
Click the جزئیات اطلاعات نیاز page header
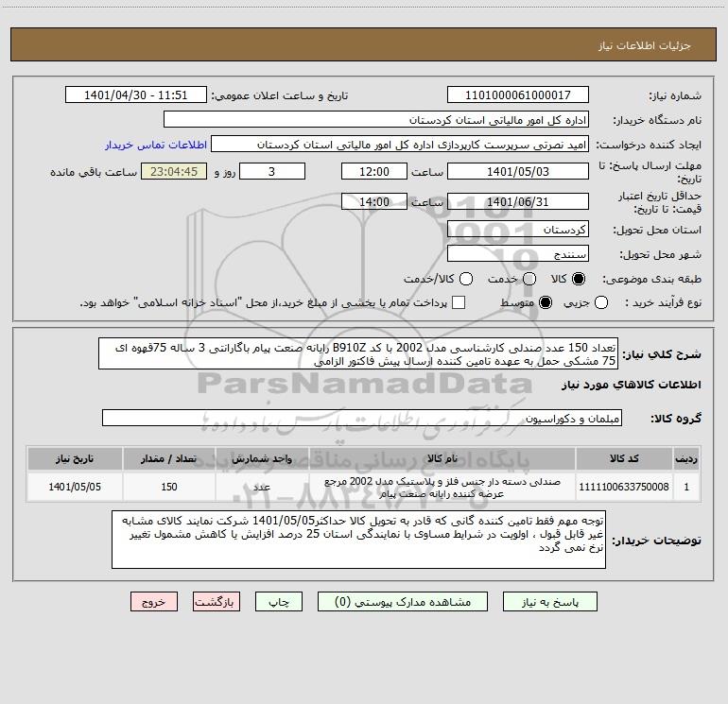(645, 45)
